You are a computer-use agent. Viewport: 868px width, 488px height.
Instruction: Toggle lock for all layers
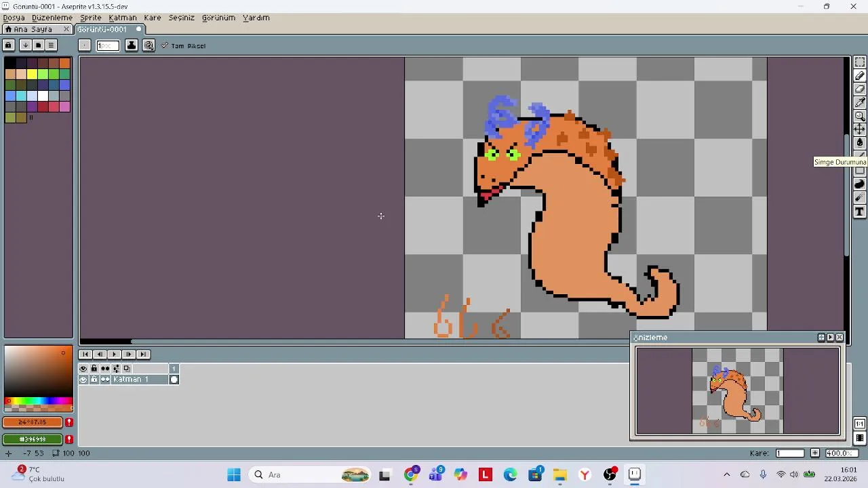[x=94, y=369]
